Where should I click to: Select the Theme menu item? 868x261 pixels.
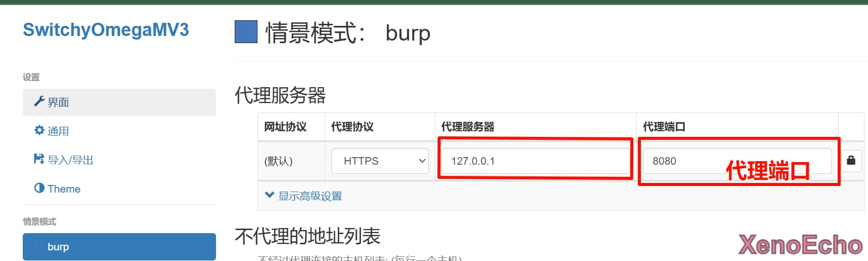(64, 189)
